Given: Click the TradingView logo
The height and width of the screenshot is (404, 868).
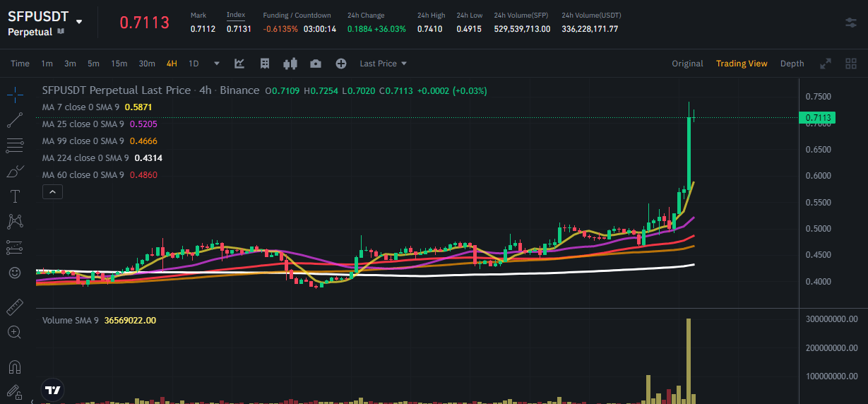Looking at the screenshot, I should [52, 389].
